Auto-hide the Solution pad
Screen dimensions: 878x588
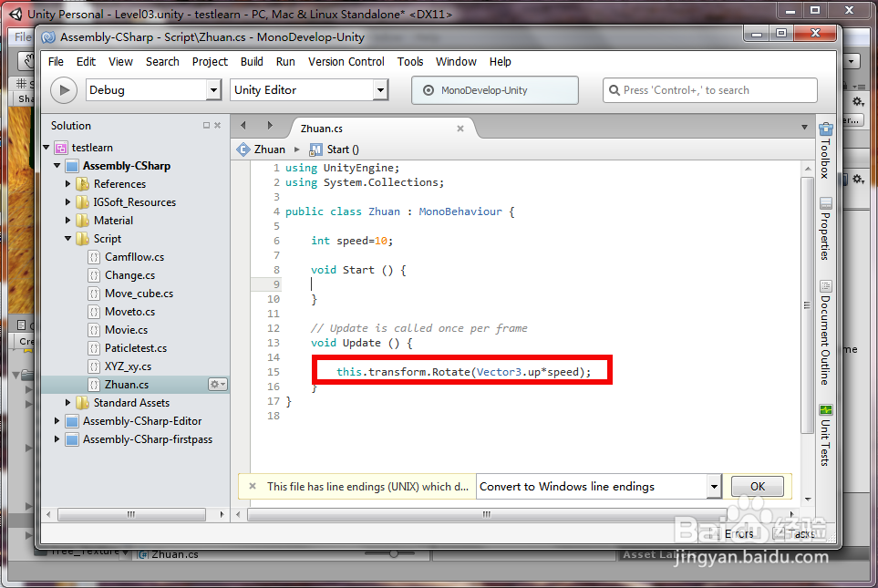[206, 126]
